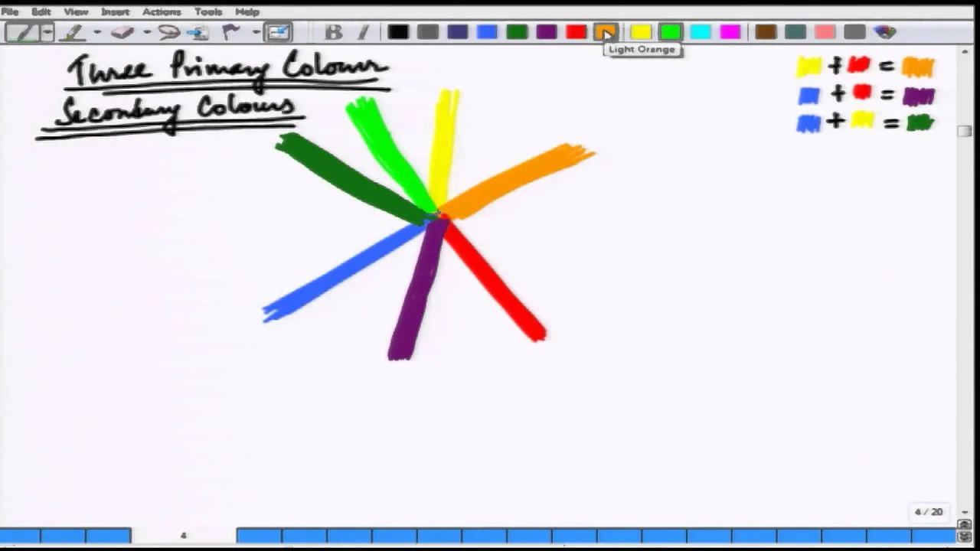Select the Flag tool
980x551 pixels.
pyautogui.click(x=231, y=32)
